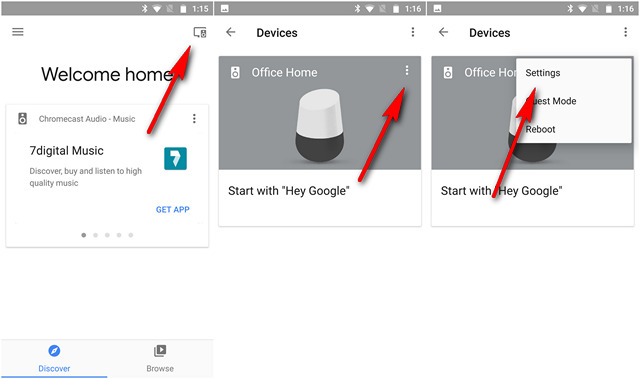Go back from middle Devices screen
Image resolution: width=640 pixels, height=379 pixels.
pos(231,32)
